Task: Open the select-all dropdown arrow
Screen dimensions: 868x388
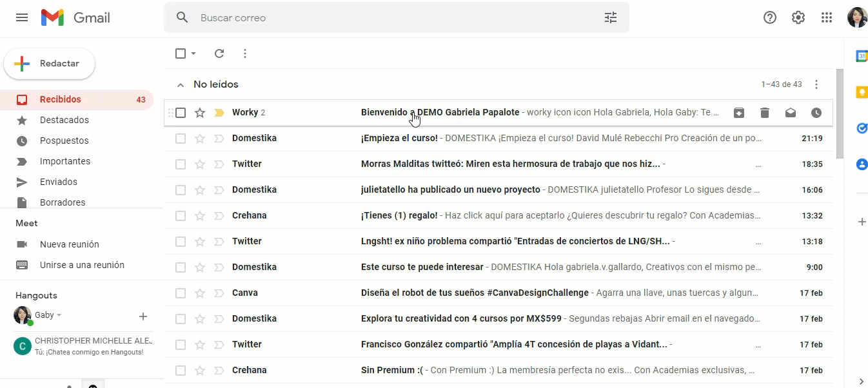Action: click(193, 53)
